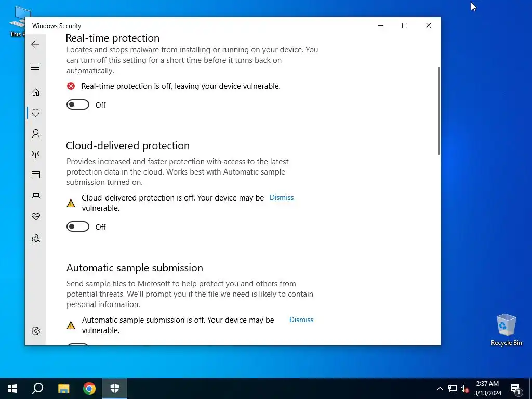The width and height of the screenshot is (532, 399).
Task: Show hidden system tray icons
Action: pyautogui.click(x=440, y=389)
